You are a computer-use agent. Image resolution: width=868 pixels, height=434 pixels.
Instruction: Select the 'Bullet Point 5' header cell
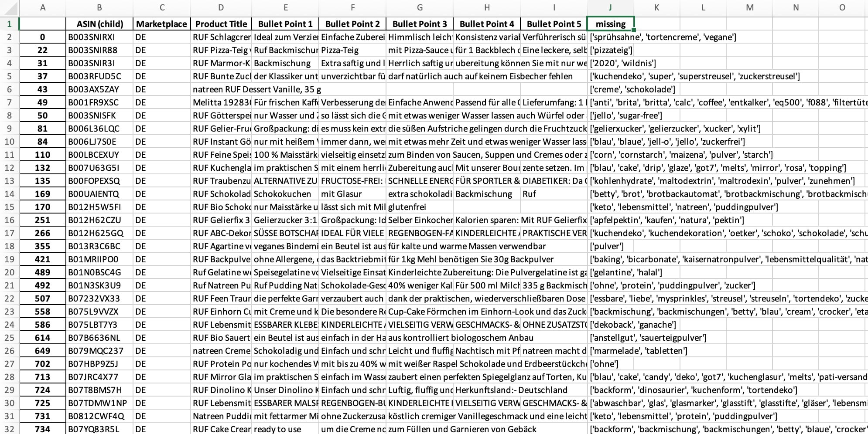coord(554,24)
